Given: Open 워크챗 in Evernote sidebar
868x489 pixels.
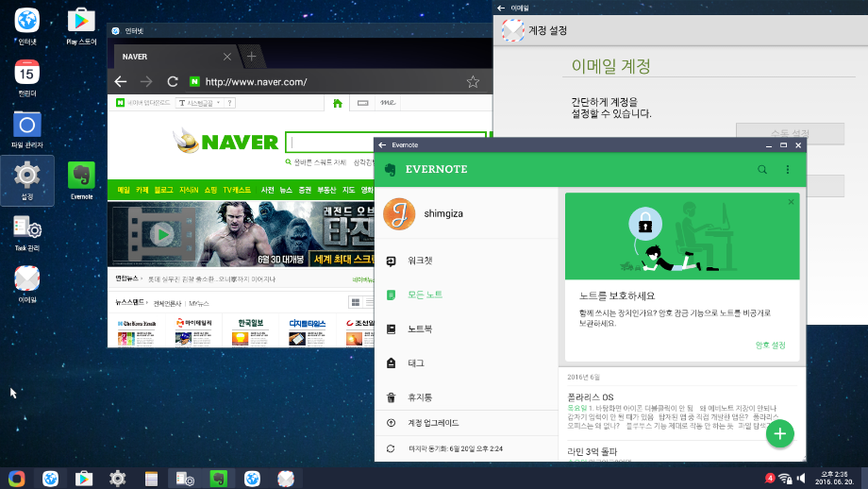Looking at the screenshot, I should 466,261.
